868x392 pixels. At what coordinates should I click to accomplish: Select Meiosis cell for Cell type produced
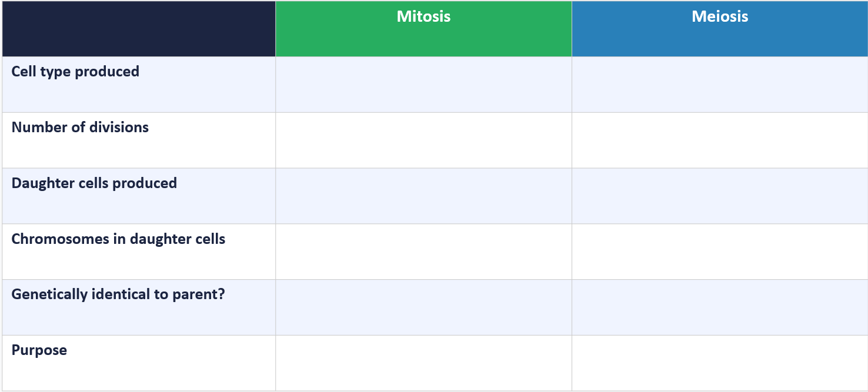720,85
